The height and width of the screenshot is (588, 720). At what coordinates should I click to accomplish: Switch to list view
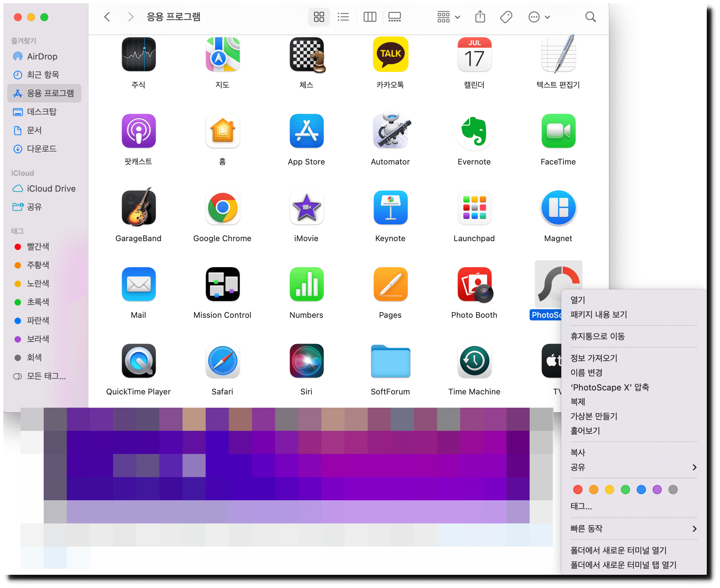[343, 17]
